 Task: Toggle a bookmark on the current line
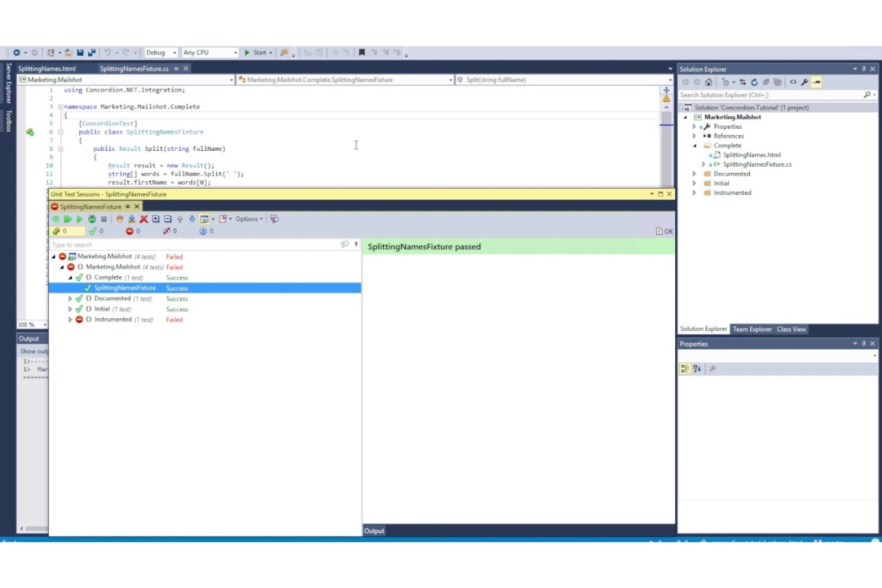(x=362, y=52)
